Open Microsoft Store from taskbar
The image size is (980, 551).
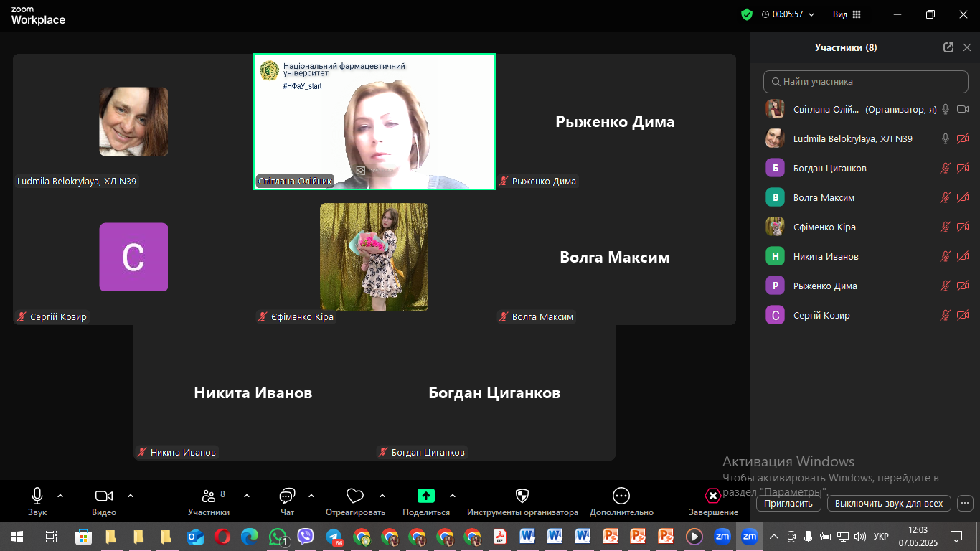(83, 536)
